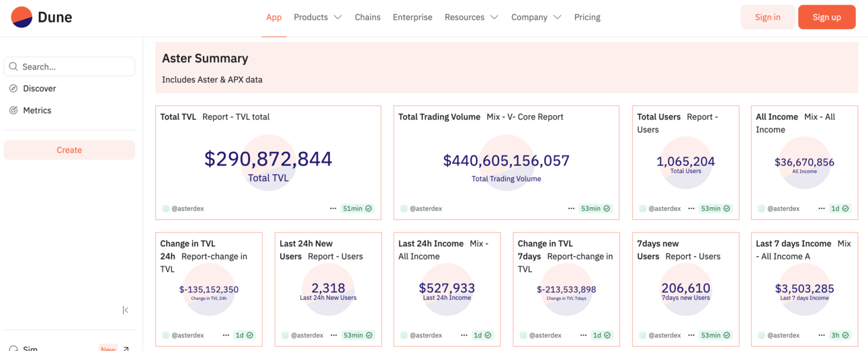
Task: Open Discover in the sidebar
Action: [39, 88]
